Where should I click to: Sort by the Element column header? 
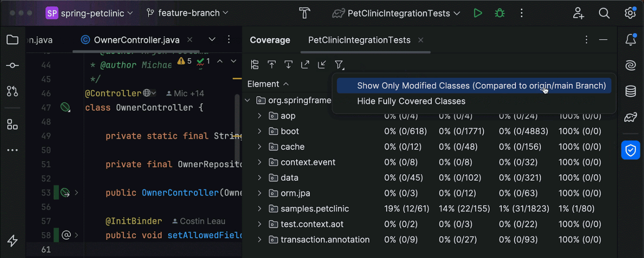click(263, 84)
